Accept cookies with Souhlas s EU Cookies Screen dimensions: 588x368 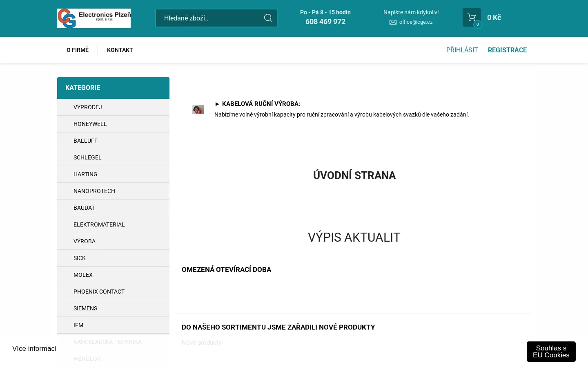pyautogui.click(x=551, y=352)
